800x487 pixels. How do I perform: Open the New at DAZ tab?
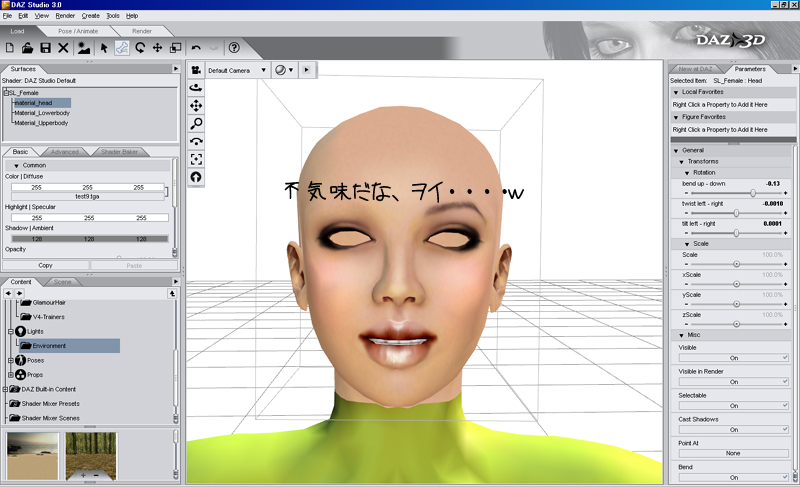coord(695,69)
